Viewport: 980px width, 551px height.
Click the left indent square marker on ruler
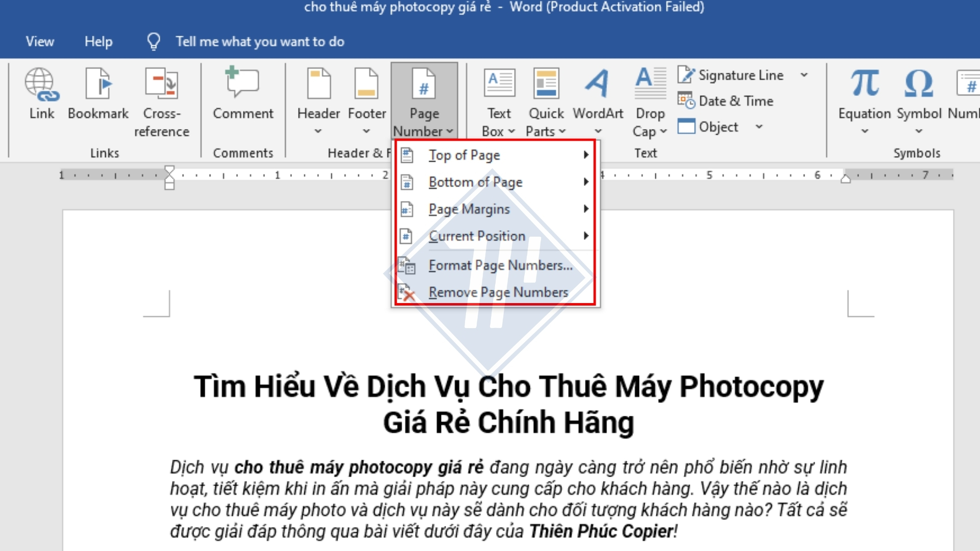(x=169, y=186)
